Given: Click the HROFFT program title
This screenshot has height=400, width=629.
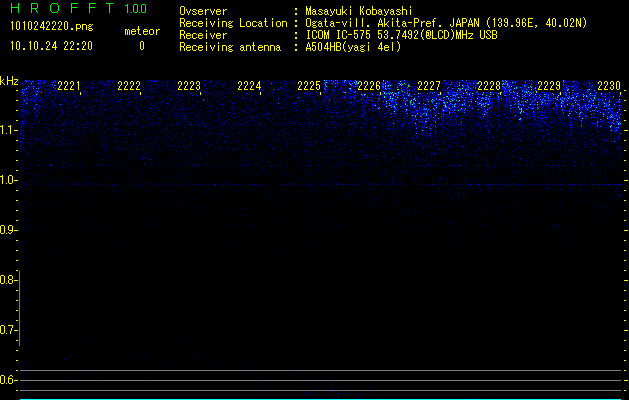Looking at the screenshot, I should [x=62, y=8].
